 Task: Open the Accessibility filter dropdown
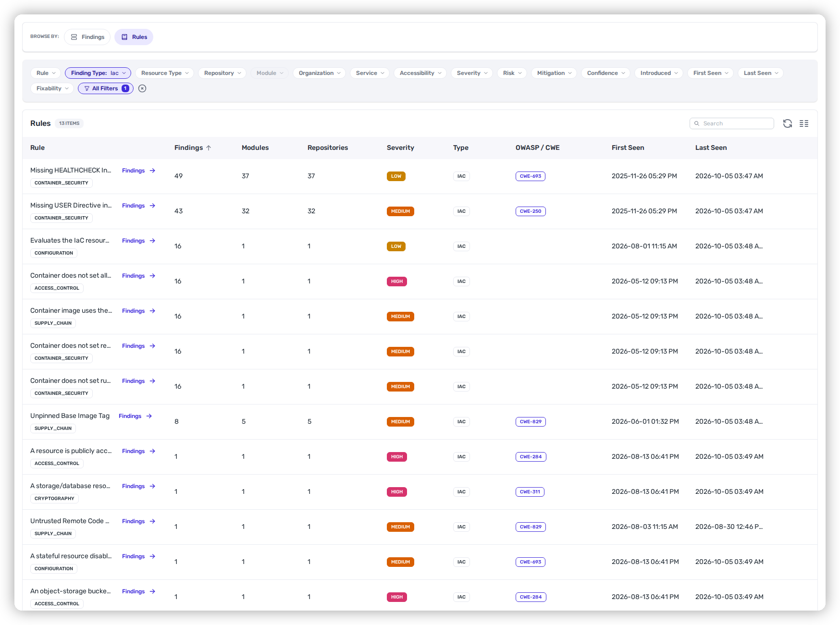pyautogui.click(x=420, y=73)
